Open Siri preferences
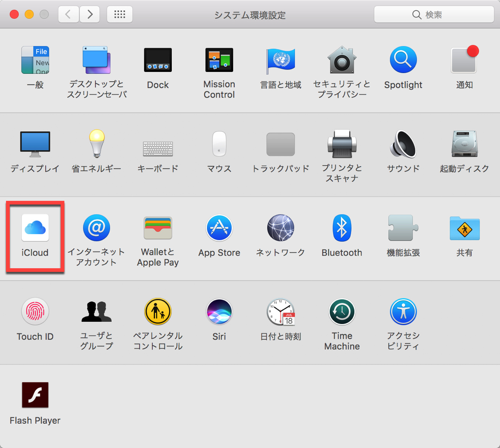 (x=219, y=312)
